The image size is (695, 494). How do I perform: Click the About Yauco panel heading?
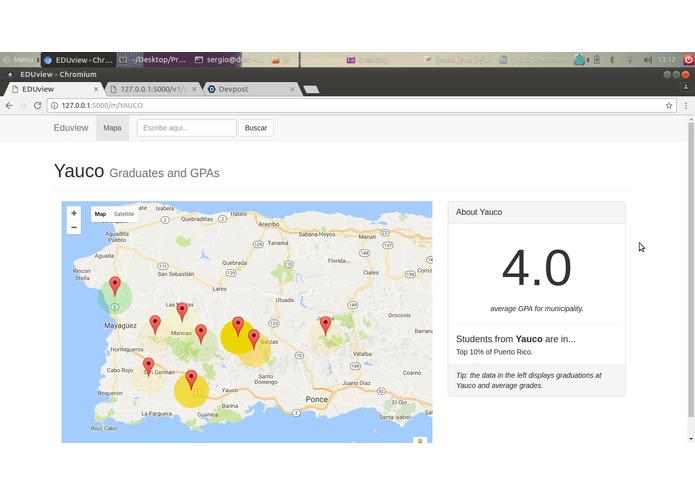point(479,212)
